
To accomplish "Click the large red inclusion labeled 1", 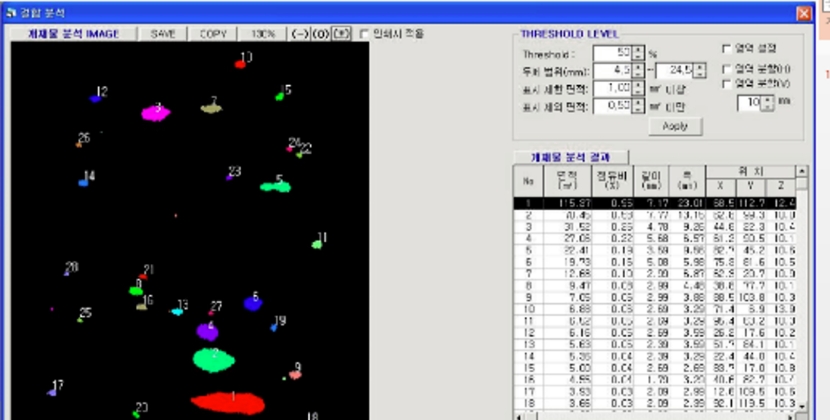I will point(228,403).
